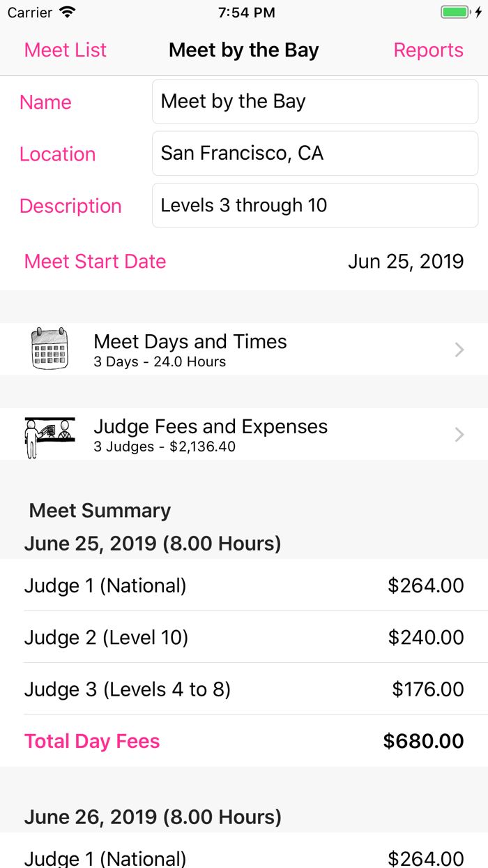
Task: Select Judge 3 (Levels 4 to 8)
Action: tap(244, 689)
